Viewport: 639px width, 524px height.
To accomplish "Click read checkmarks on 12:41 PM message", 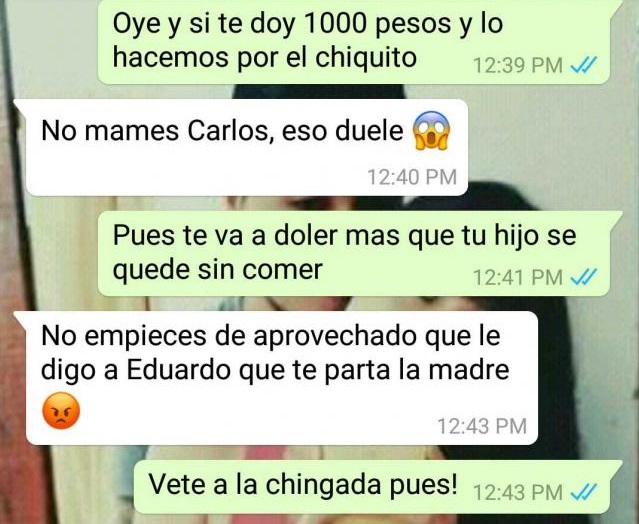I will pos(583,277).
